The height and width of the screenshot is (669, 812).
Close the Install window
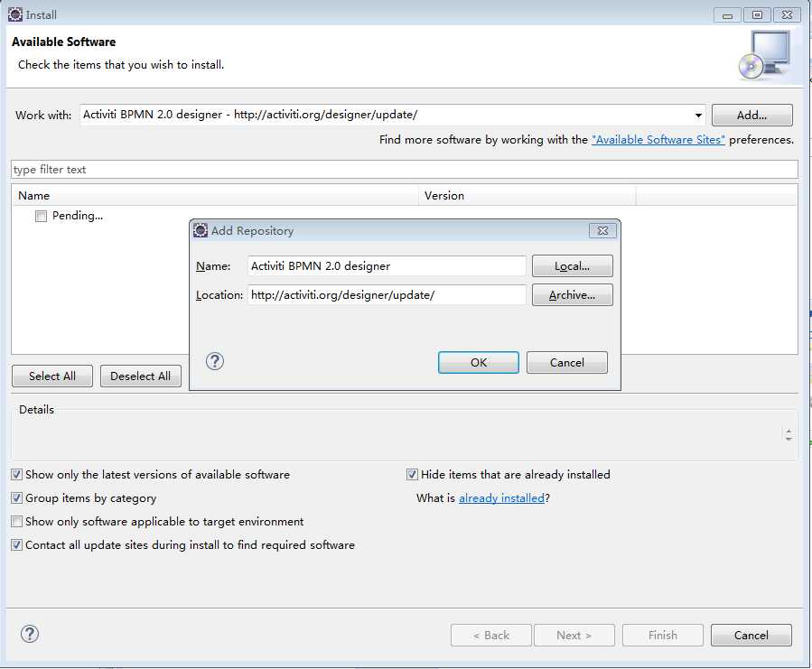click(x=787, y=15)
